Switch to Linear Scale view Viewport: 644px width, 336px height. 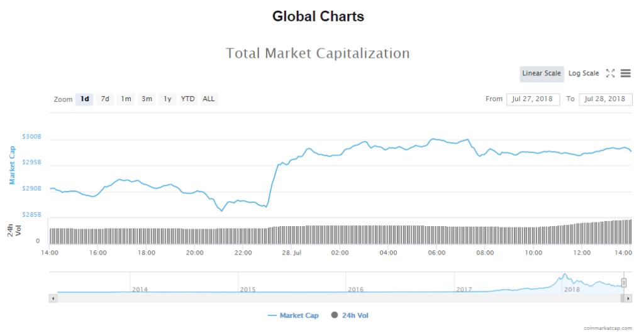(541, 73)
